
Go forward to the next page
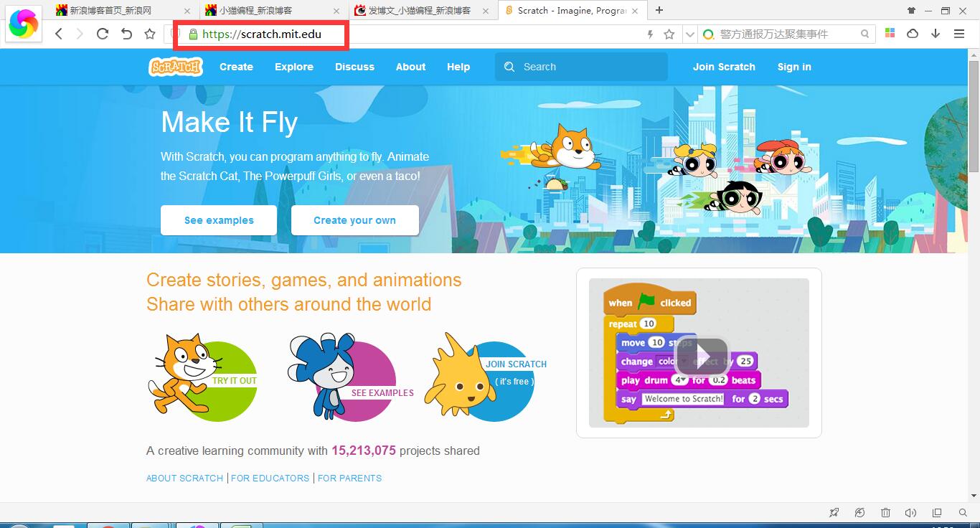click(x=80, y=34)
